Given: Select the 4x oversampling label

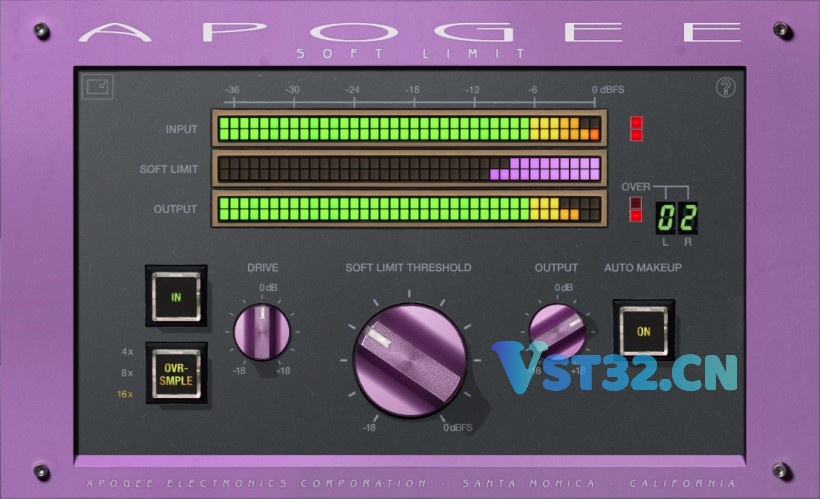Looking at the screenshot, I should (127, 352).
